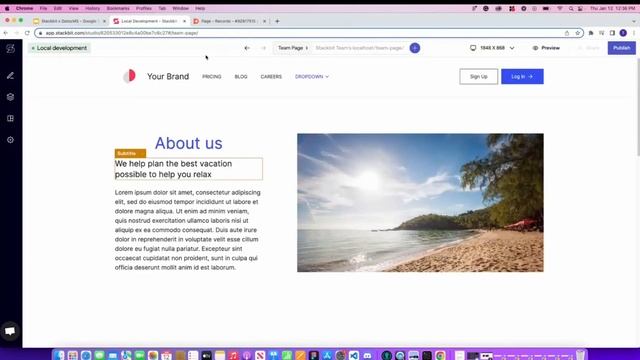Expand the Dropdown nav menu

(x=312, y=77)
